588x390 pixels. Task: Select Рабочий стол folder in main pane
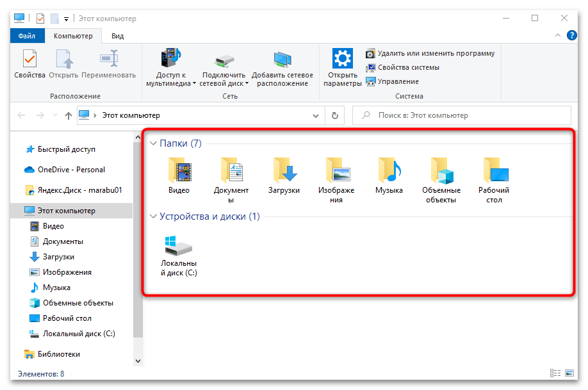pyautogui.click(x=494, y=181)
